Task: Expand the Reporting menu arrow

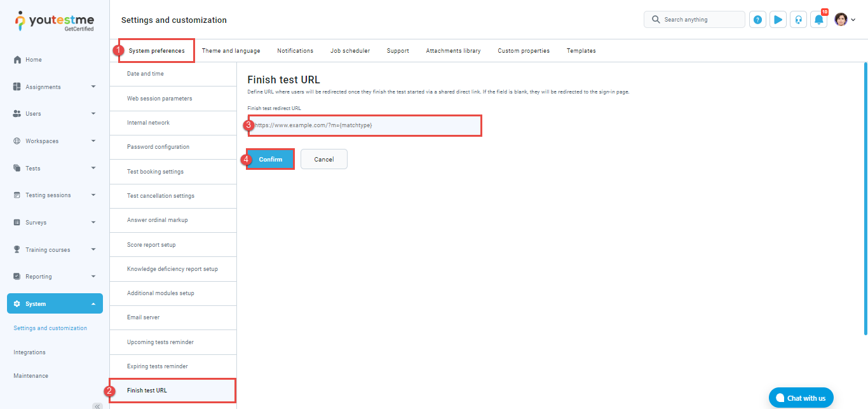Action: 93,277
